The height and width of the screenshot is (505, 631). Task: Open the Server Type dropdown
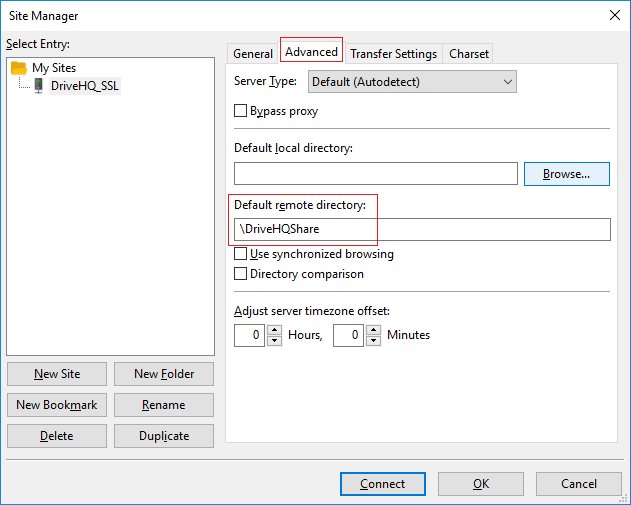coord(412,82)
